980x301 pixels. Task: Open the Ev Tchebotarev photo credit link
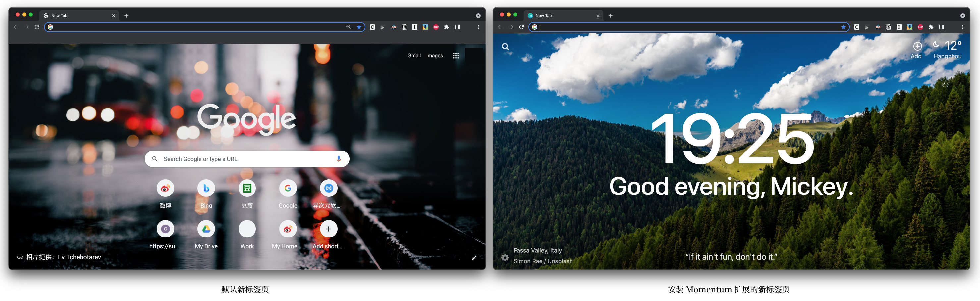(x=64, y=257)
